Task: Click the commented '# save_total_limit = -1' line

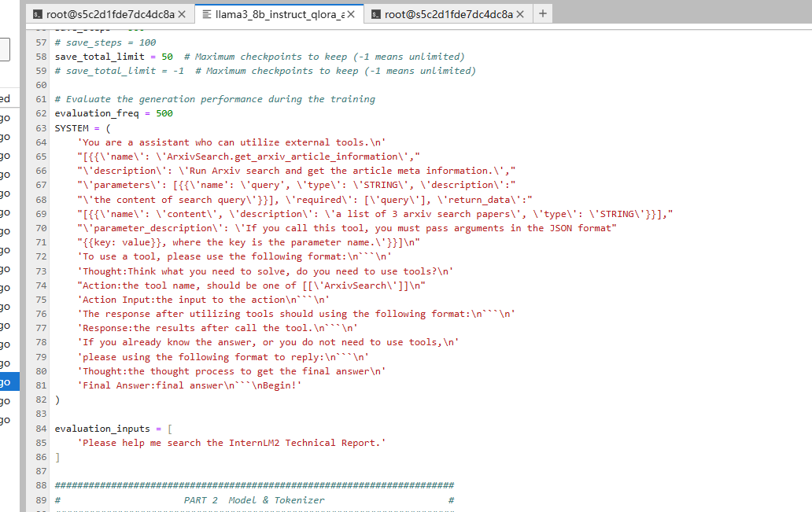Action: pyautogui.click(x=265, y=71)
